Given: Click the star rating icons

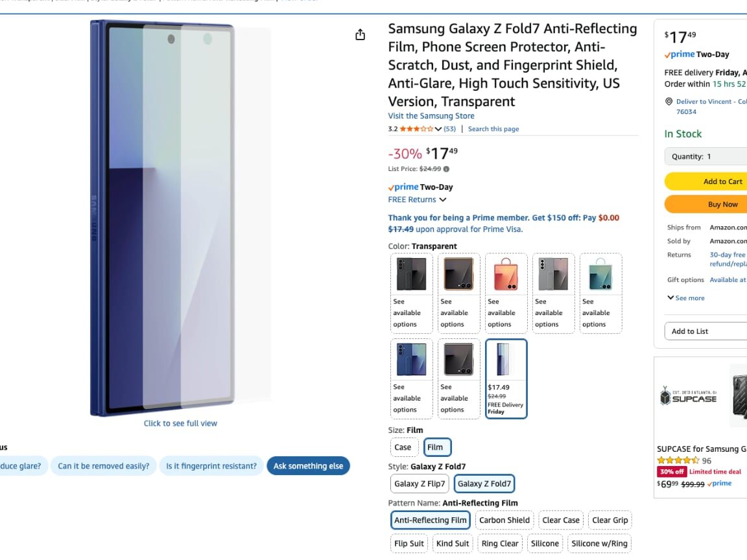Looking at the screenshot, I should [416, 129].
